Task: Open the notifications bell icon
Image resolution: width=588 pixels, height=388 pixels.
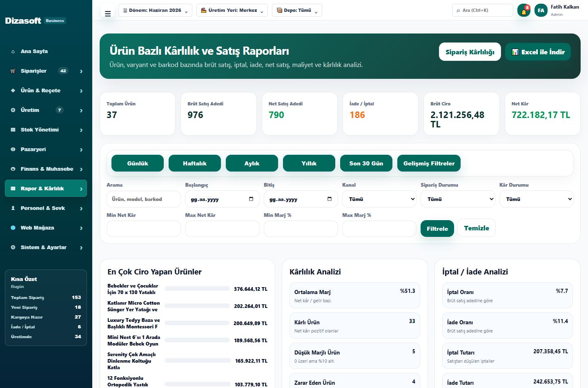Action: coord(524,11)
